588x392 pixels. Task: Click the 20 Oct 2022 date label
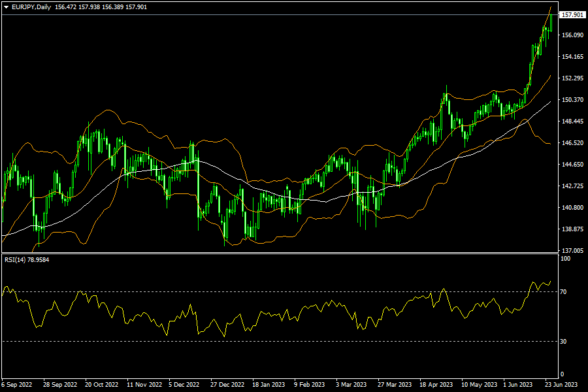[x=102, y=385]
